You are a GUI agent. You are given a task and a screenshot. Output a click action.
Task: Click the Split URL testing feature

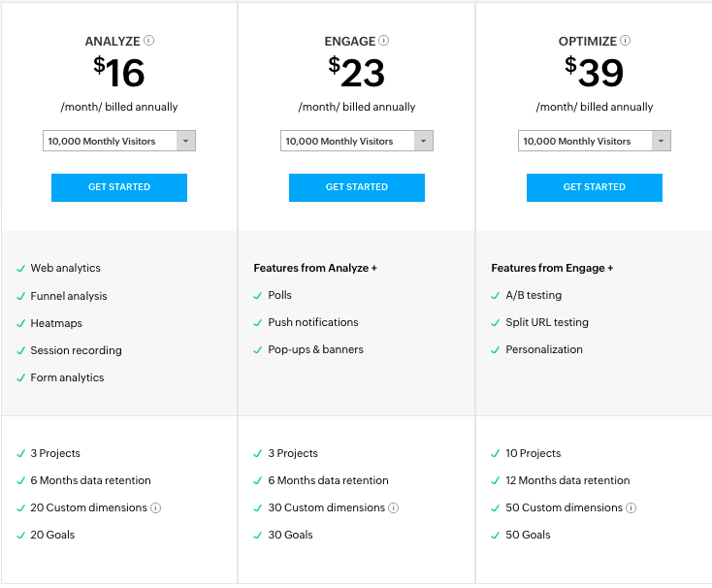click(547, 322)
